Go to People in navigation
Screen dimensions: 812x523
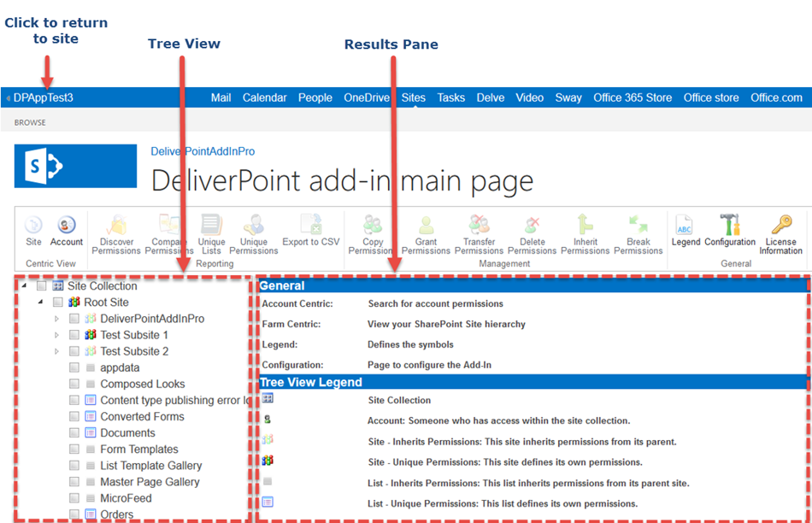coord(315,97)
